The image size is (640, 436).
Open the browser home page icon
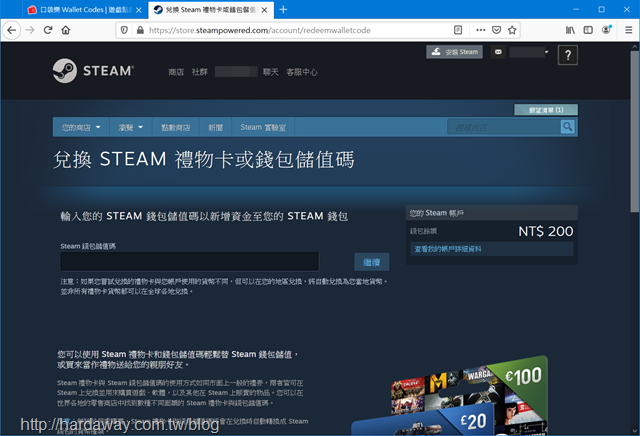66,30
